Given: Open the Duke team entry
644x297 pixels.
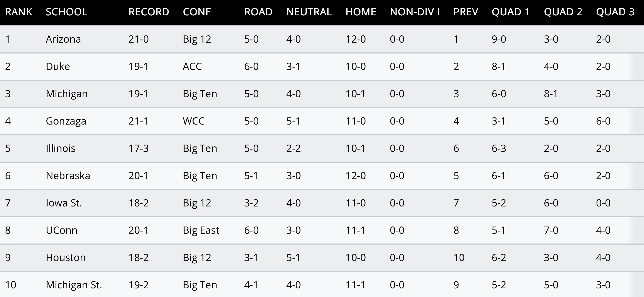Looking at the screenshot, I should coord(58,67).
